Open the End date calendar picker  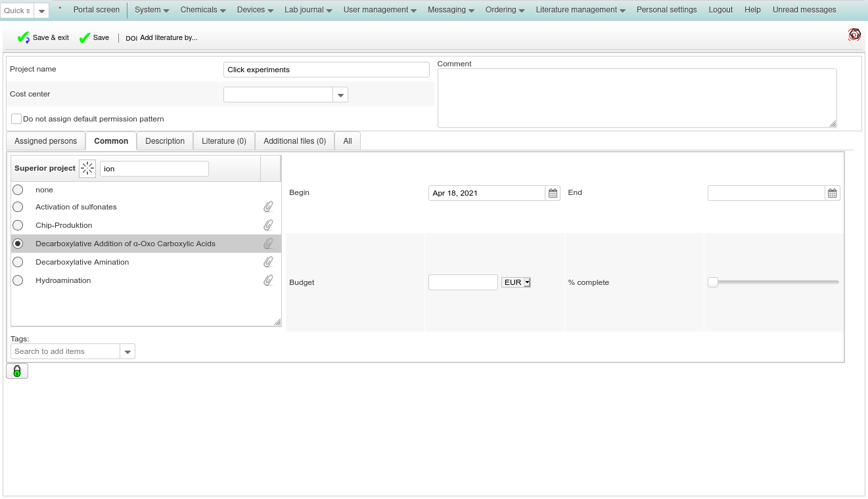(x=833, y=193)
